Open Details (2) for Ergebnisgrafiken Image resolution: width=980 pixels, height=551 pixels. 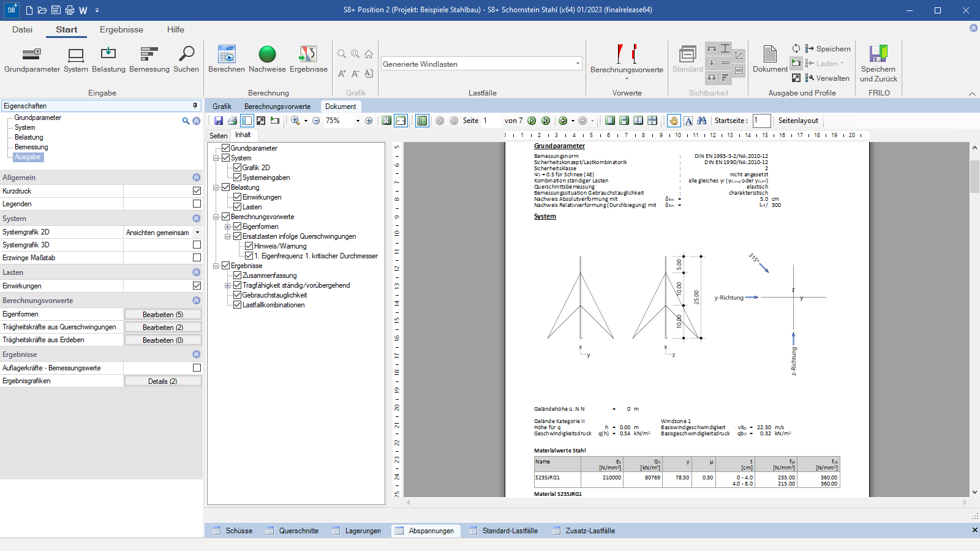pyautogui.click(x=163, y=381)
